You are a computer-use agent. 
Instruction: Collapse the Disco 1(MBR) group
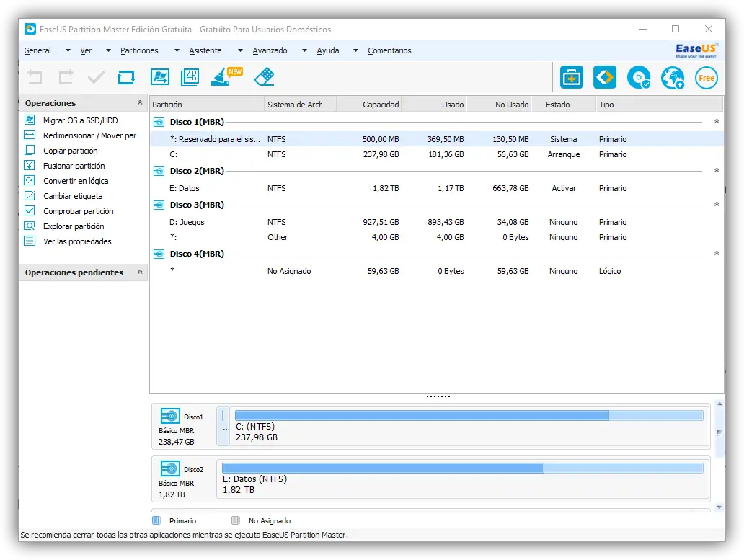pos(716,122)
